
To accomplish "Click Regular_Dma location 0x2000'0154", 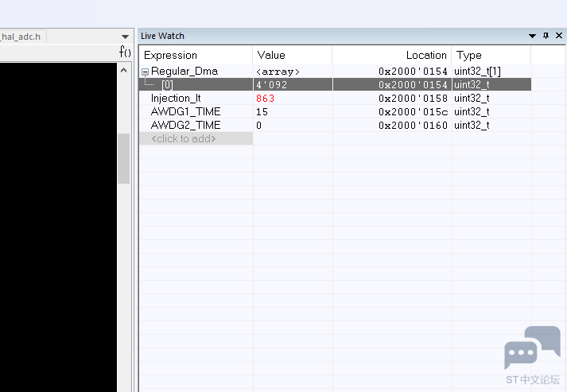I will (x=413, y=72).
